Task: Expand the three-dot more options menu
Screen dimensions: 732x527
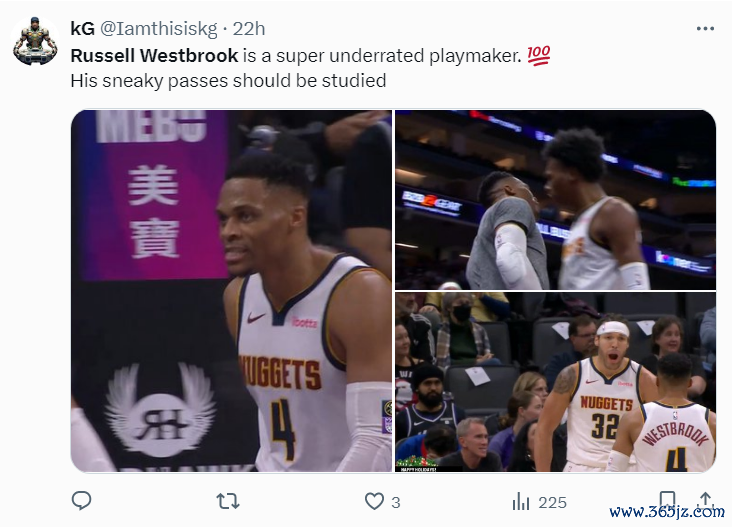Action: pyautogui.click(x=705, y=29)
